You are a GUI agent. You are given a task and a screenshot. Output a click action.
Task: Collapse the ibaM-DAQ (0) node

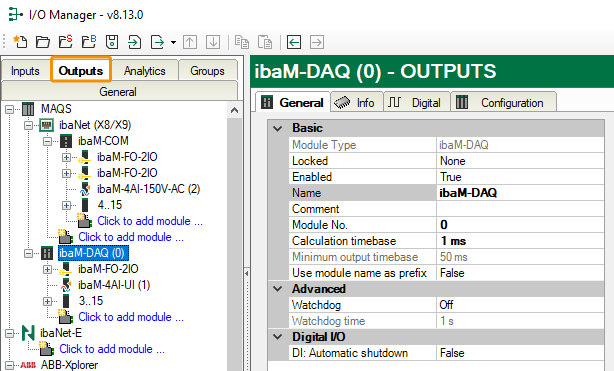coord(28,253)
